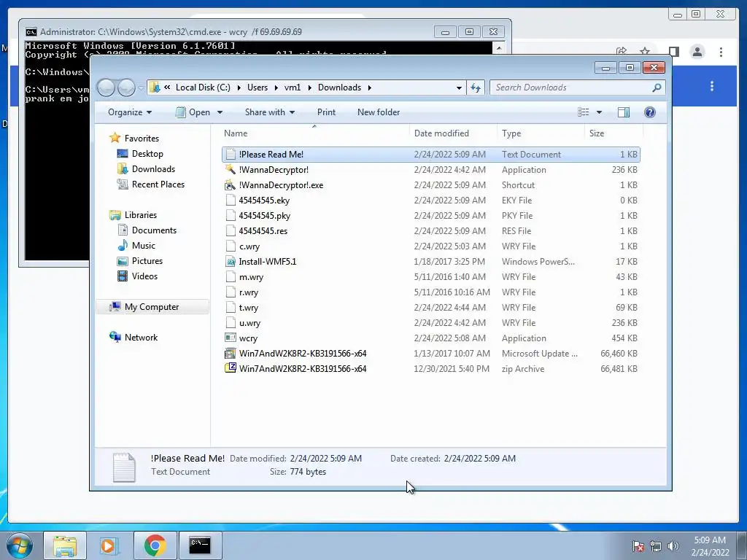Expand the address bar history dropdown
The image size is (747, 560).
click(x=459, y=87)
